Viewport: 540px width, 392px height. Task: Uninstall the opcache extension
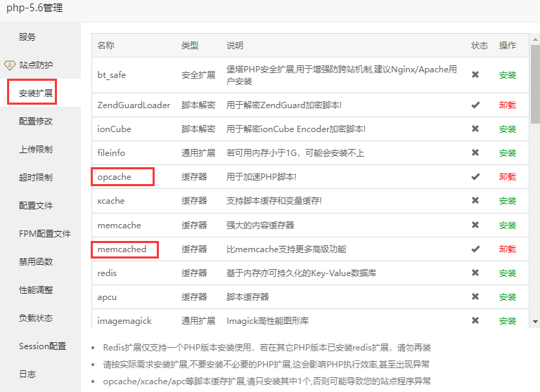(x=508, y=177)
